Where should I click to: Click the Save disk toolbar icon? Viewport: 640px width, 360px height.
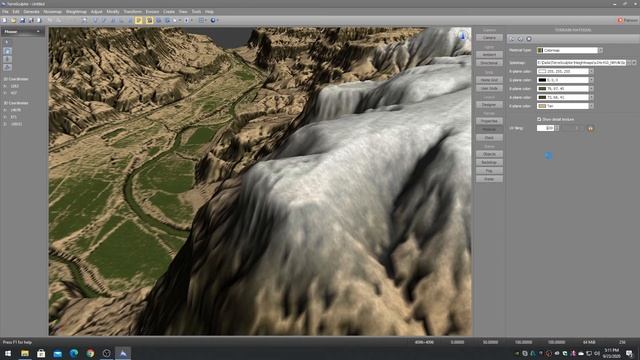coord(22,20)
